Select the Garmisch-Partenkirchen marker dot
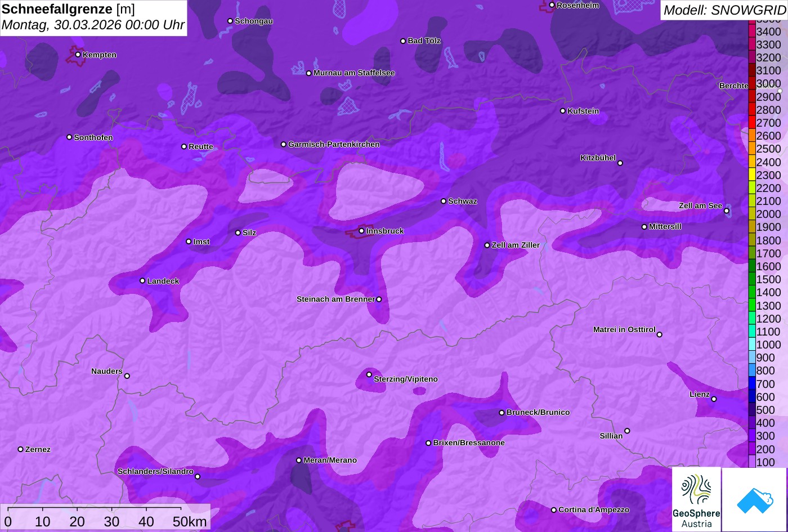The image size is (788, 532). click(283, 144)
